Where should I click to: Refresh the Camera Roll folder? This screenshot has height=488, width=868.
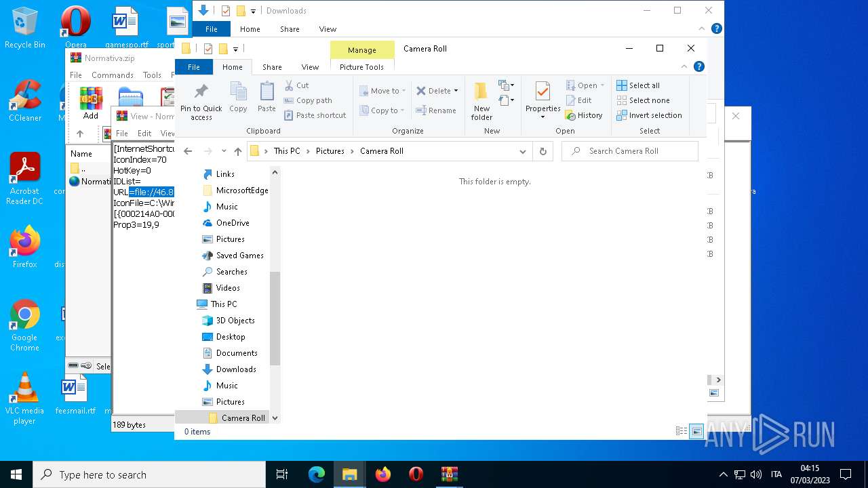[x=542, y=151]
